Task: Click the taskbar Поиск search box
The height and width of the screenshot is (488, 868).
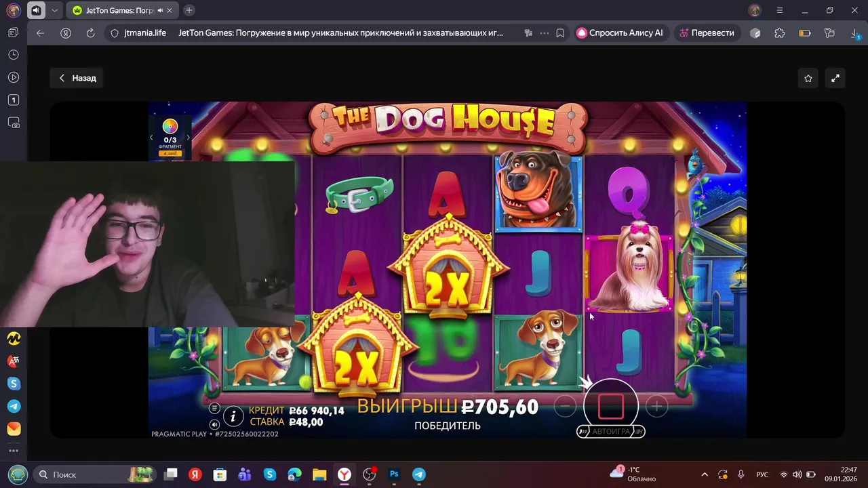Action: 95,474
